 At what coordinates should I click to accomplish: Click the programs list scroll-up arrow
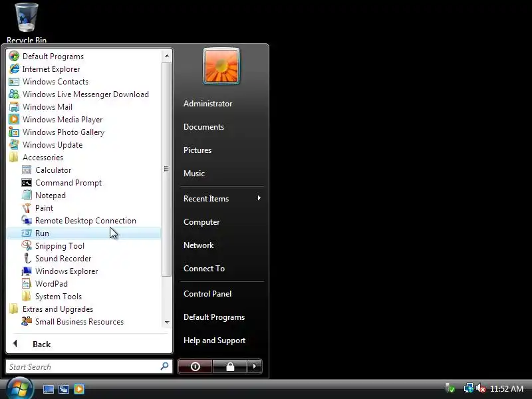click(167, 56)
